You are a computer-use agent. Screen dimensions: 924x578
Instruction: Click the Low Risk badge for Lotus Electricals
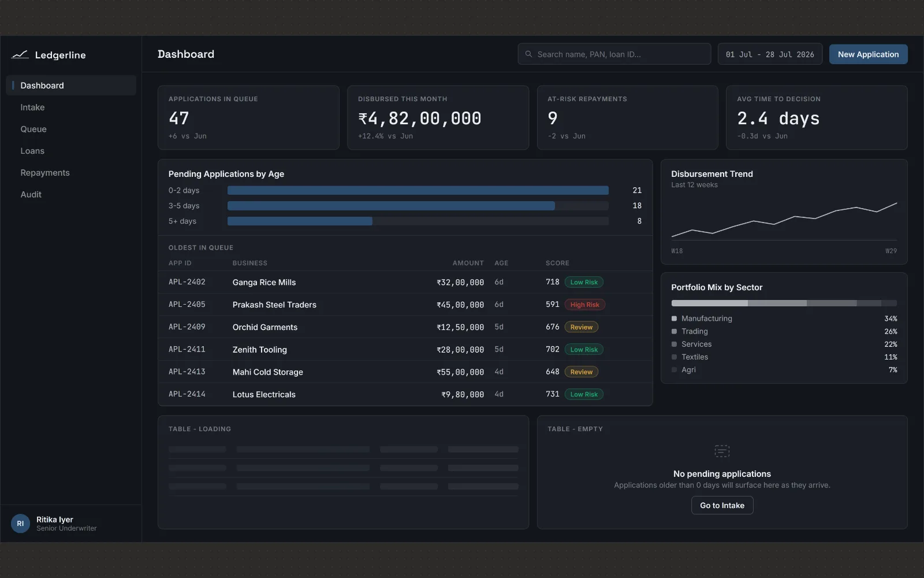click(584, 394)
